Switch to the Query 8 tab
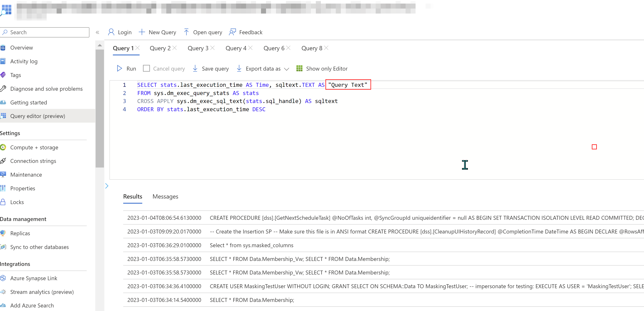The height and width of the screenshot is (311, 644). (x=312, y=48)
